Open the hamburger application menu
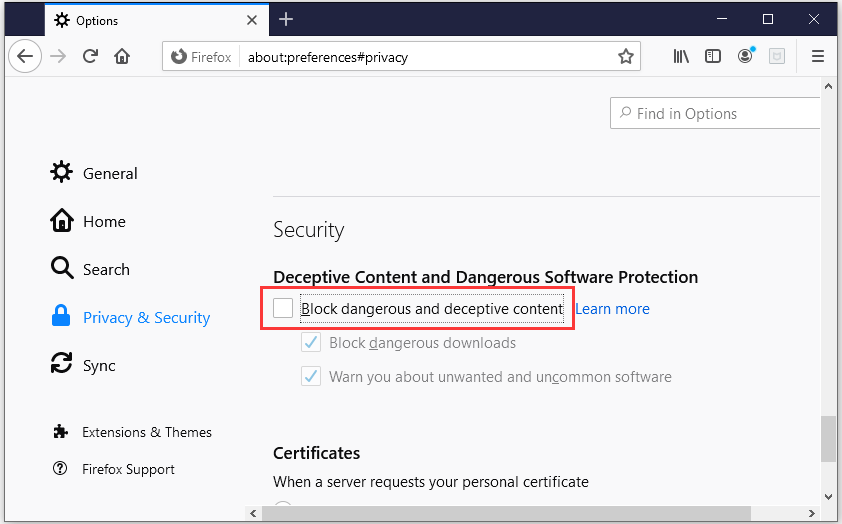This screenshot has width=842, height=524. click(x=817, y=56)
